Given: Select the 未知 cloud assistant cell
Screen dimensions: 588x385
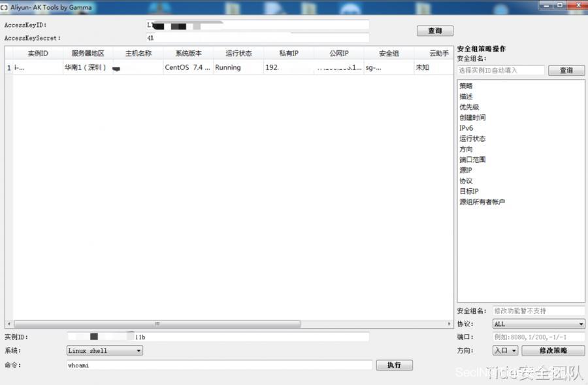Looking at the screenshot, I should (x=434, y=67).
